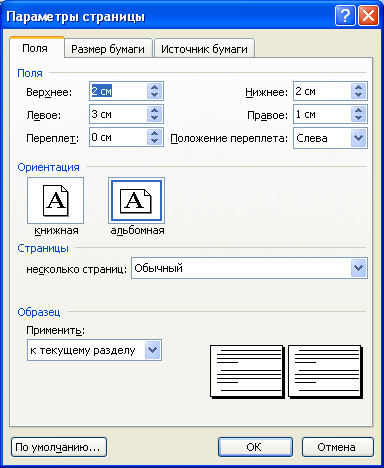Image resolution: width=384 pixels, height=468 pixels.
Task: Confirm with the OK button
Action: [255, 447]
